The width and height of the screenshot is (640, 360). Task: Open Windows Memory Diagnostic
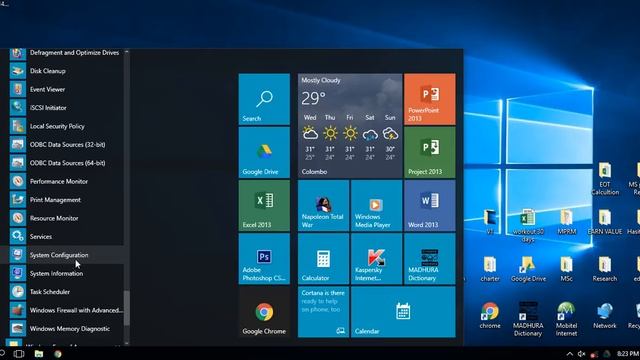[x=62, y=328]
